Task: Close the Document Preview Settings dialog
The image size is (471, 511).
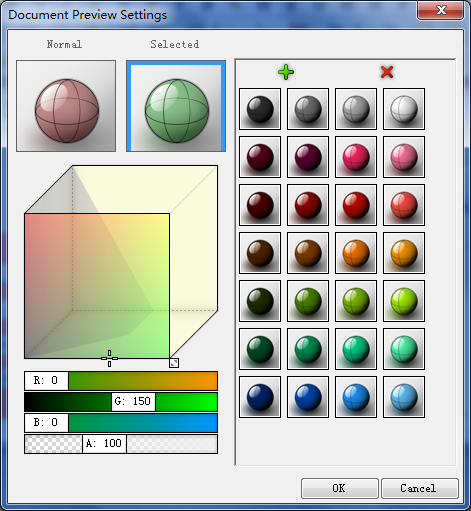Action: pos(440,10)
